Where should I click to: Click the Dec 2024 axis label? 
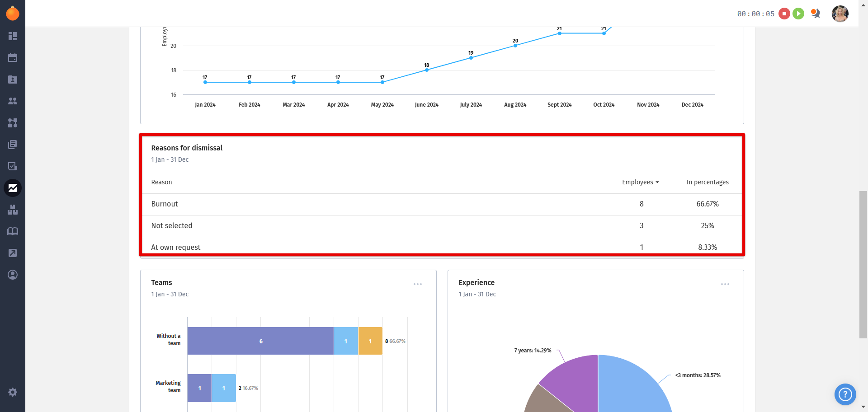point(692,105)
